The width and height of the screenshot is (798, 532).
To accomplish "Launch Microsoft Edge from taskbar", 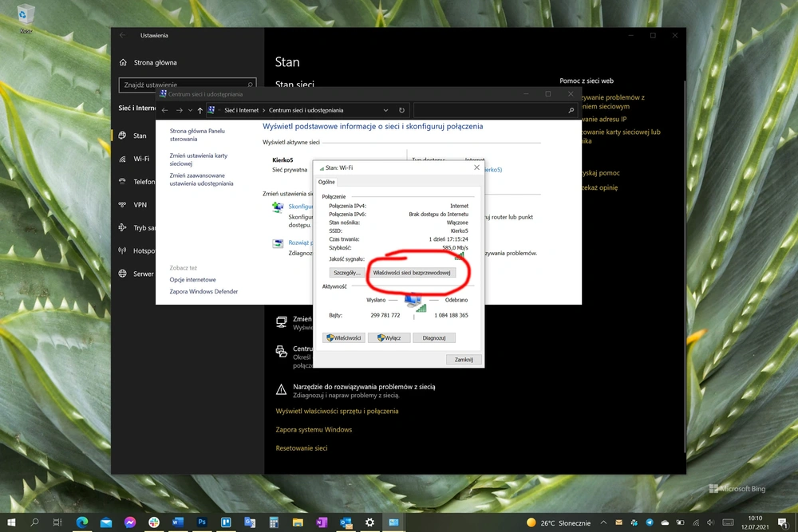I will coord(82,522).
